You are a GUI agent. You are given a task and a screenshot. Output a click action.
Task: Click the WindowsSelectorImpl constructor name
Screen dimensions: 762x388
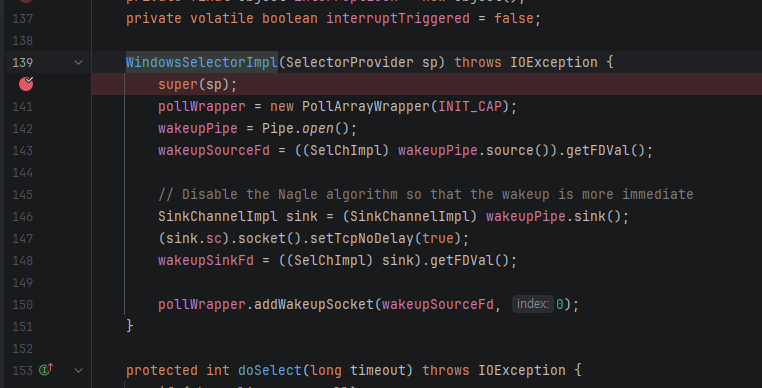tap(202, 62)
